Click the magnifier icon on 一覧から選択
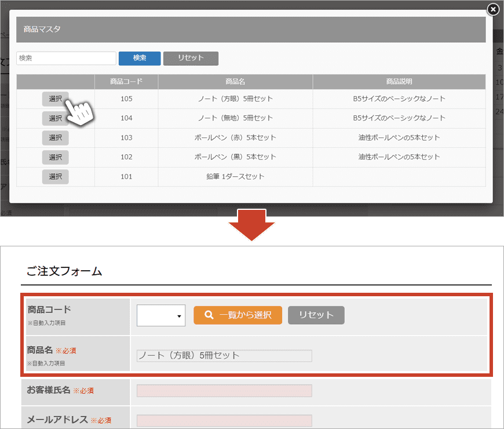Screen dimensions: 504x429 [209, 315]
